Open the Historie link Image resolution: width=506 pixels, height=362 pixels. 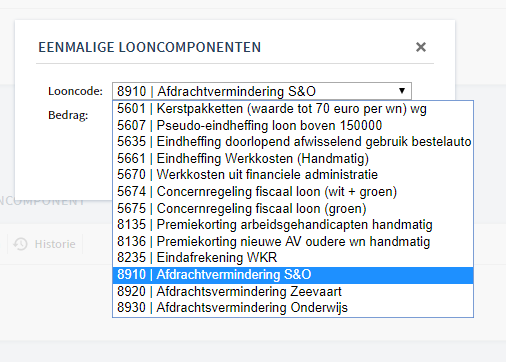point(55,244)
